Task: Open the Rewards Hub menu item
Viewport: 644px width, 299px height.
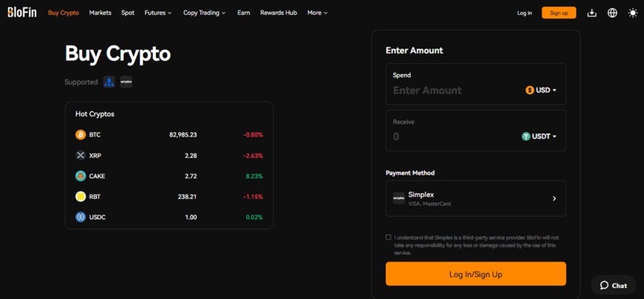Action: [279, 12]
